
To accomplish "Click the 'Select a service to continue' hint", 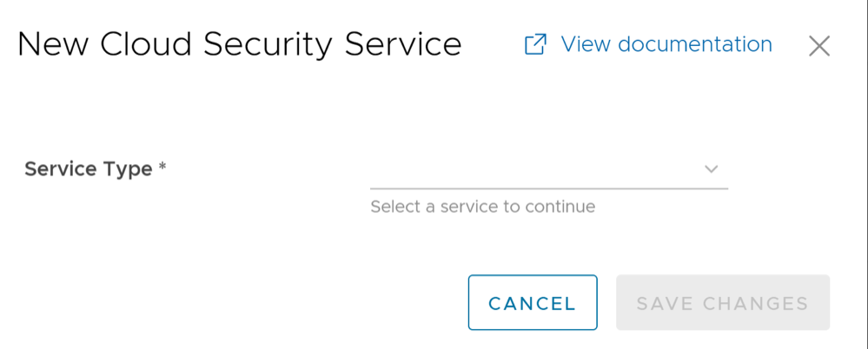I will pos(482,207).
